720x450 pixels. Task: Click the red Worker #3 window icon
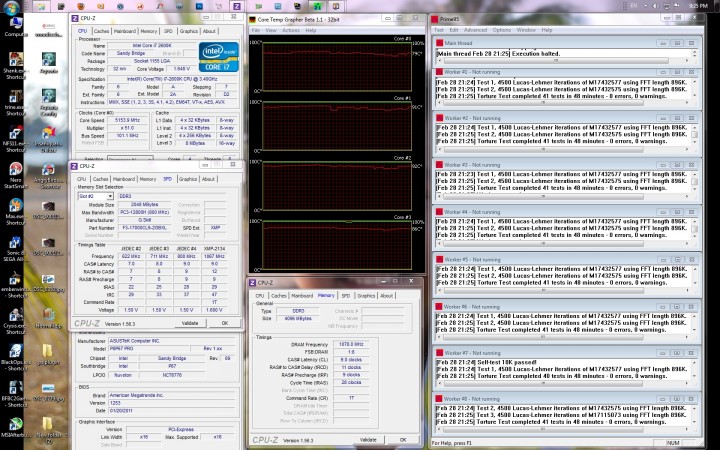[x=439, y=164]
